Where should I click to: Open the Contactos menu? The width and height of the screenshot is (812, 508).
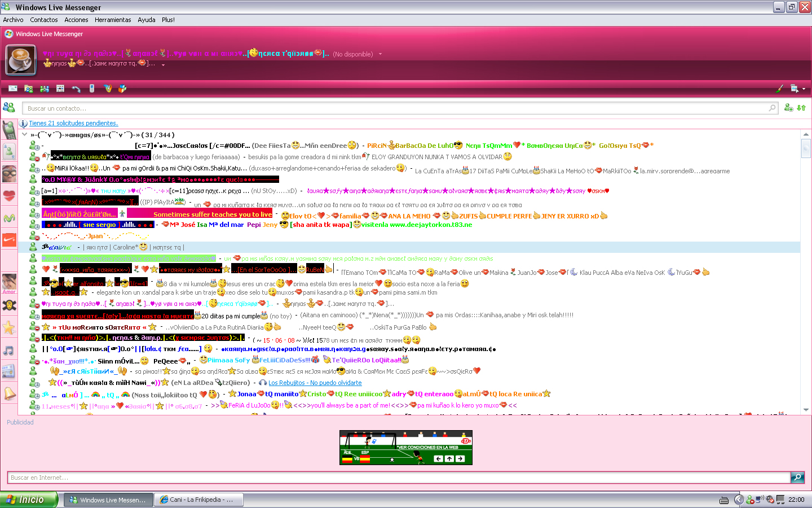pos(44,20)
